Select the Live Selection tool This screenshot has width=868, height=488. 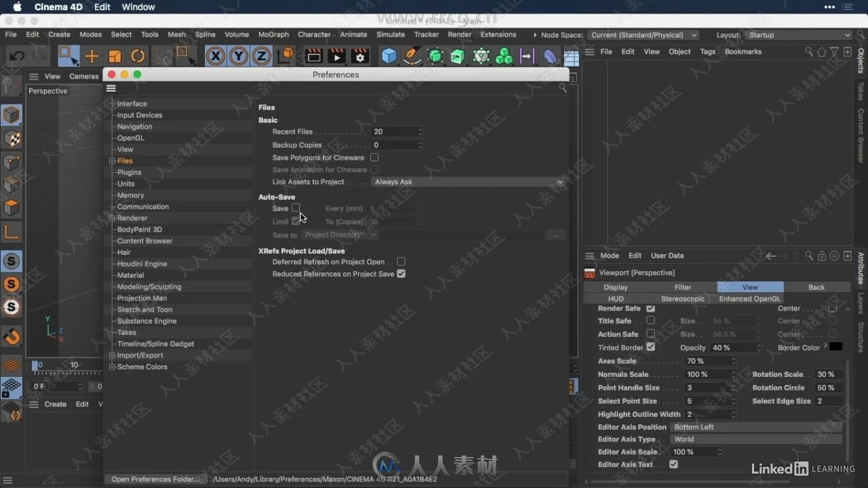point(68,56)
